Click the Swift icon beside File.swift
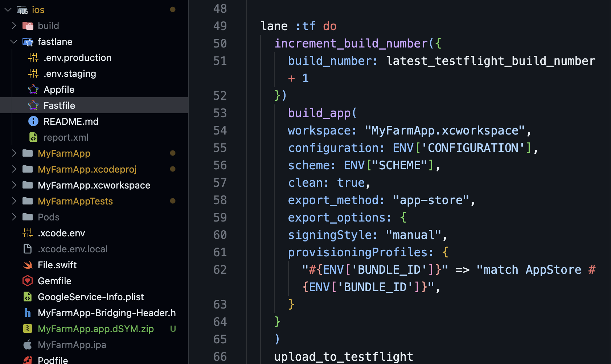The width and height of the screenshot is (611, 364). [x=28, y=265]
